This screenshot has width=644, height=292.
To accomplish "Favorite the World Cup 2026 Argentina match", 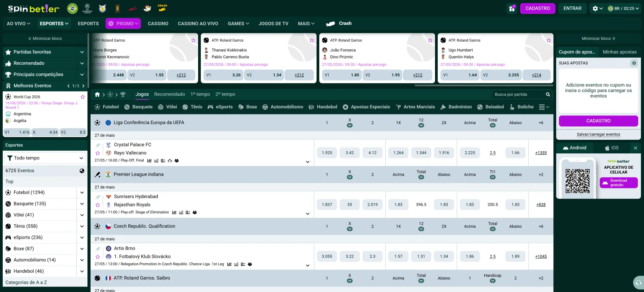I will pos(82,97).
